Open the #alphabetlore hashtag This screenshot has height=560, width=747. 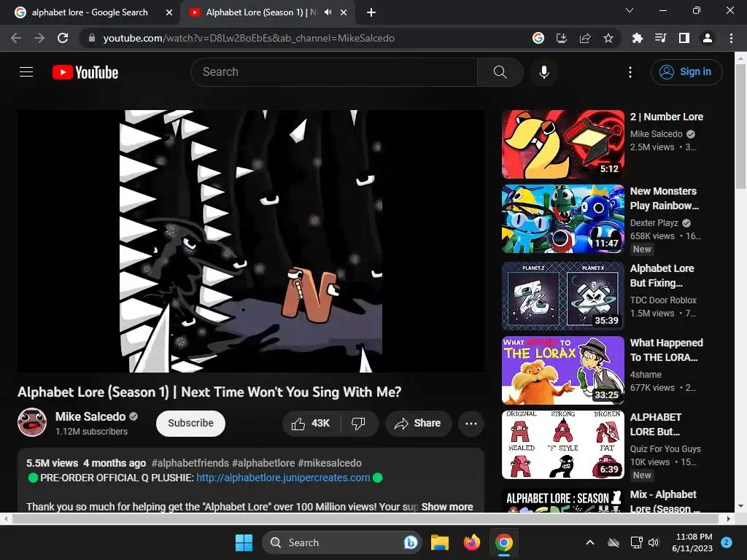pos(263,463)
